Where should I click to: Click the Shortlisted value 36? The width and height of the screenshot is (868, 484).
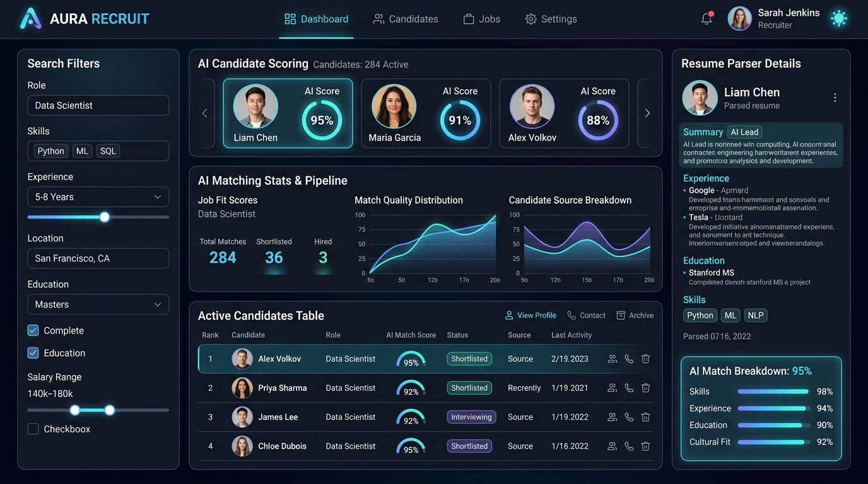coord(274,258)
